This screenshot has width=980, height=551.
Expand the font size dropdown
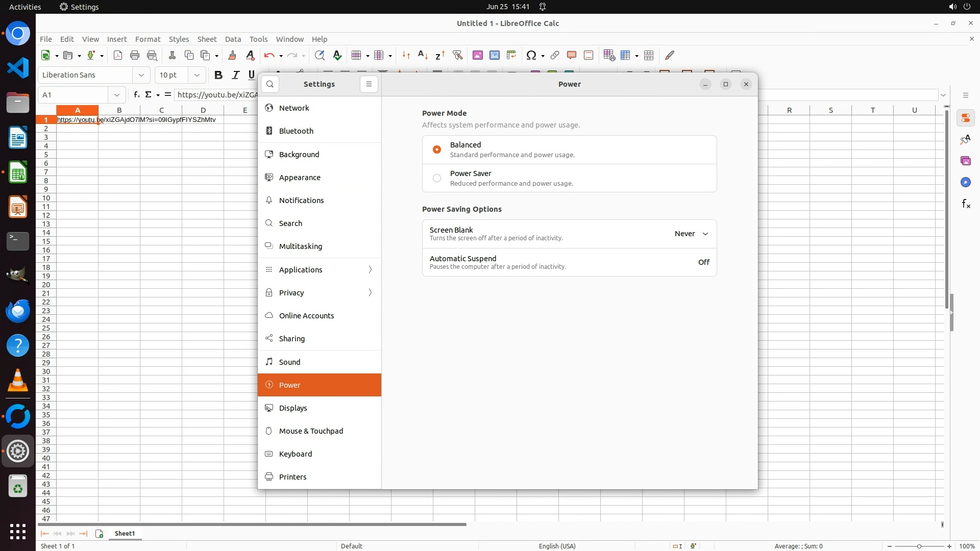[x=197, y=75]
